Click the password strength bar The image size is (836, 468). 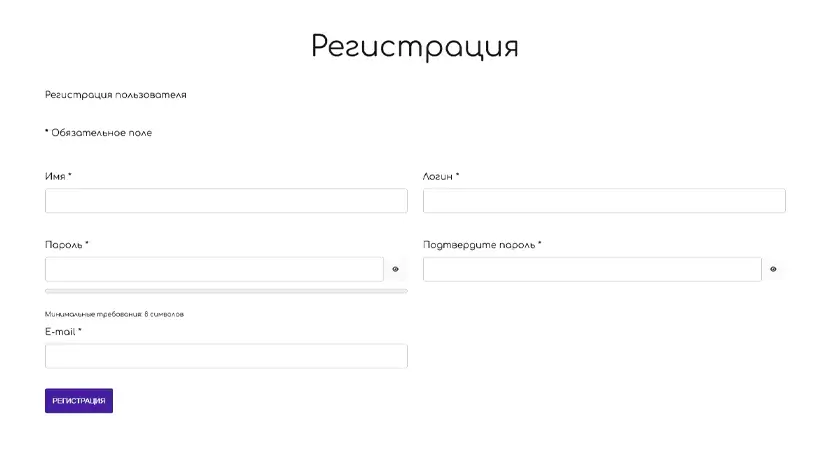pyautogui.click(x=226, y=291)
